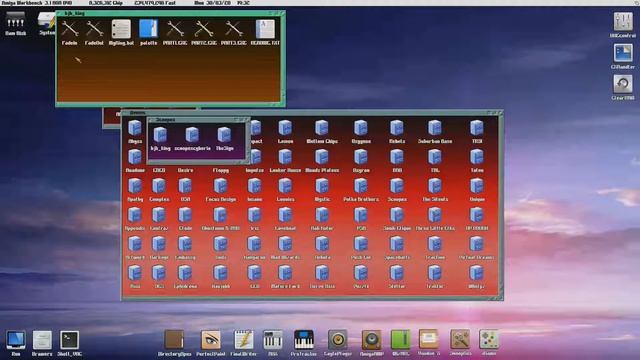This screenshot has width=640, height=360.
Task: Open the Insane drawer
Action: pos(254,186)
